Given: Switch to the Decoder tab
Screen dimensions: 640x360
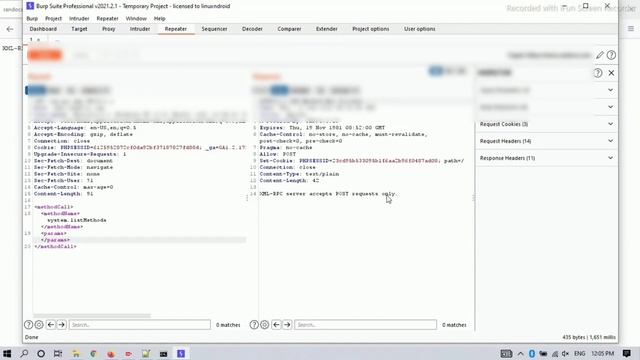Looking at the screenshot, I should tap(252, 29).
